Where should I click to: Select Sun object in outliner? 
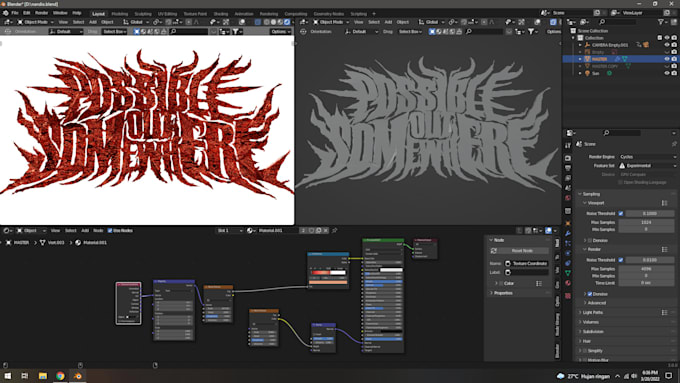click(x=596, y=73)
